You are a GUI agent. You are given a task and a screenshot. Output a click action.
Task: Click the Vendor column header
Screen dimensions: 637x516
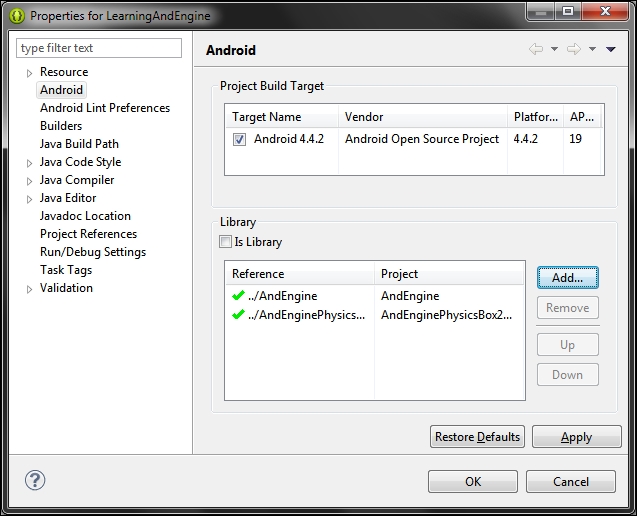tap(423, 117)
